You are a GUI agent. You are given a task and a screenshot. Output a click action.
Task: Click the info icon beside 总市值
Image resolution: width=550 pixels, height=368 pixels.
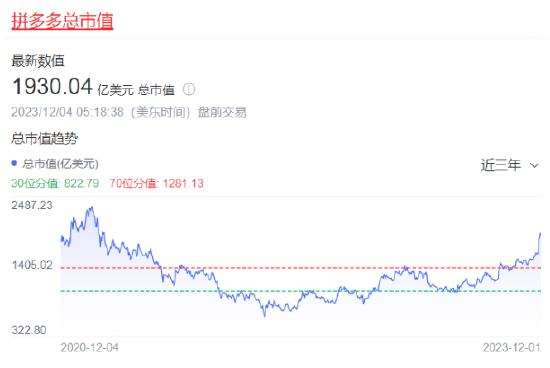point(189,89)
